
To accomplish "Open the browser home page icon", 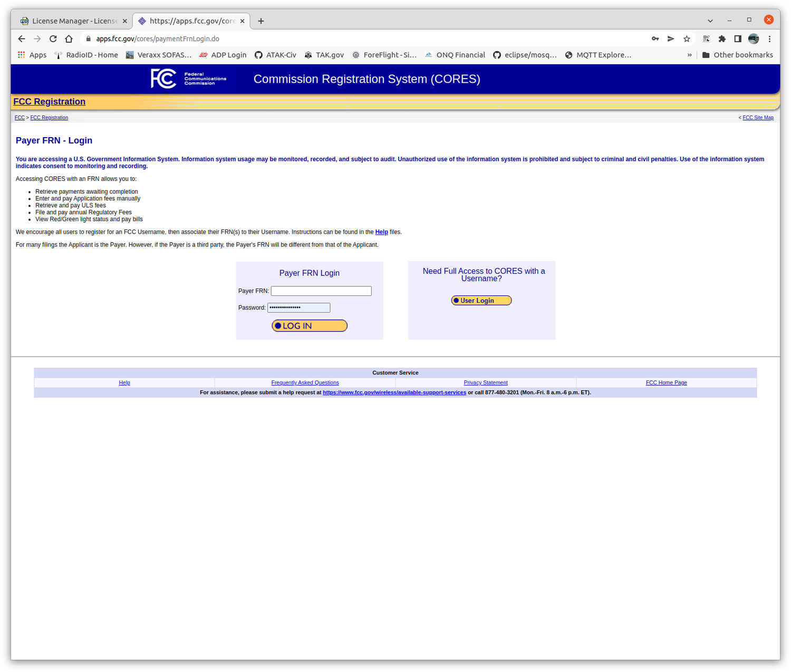I will (69, 39).
